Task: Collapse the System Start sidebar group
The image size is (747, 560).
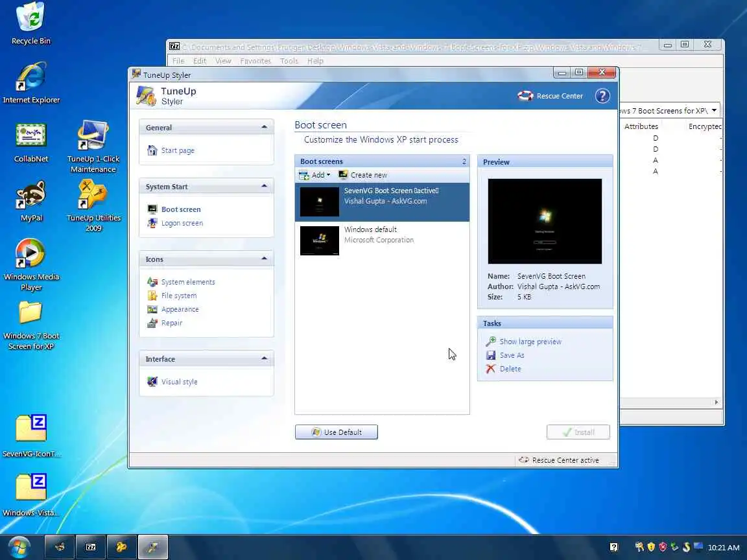Action: pyautogui.click(x=265, y=186)
